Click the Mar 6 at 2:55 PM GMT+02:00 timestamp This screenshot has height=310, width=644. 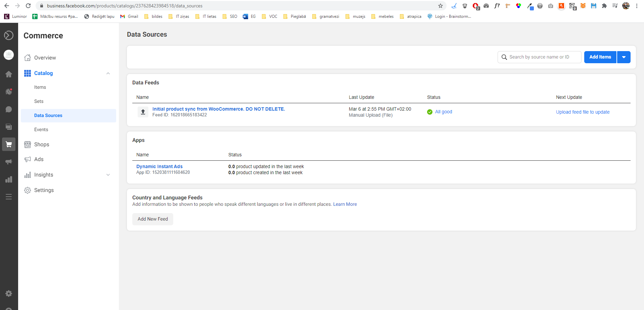[x=380, y=109]
